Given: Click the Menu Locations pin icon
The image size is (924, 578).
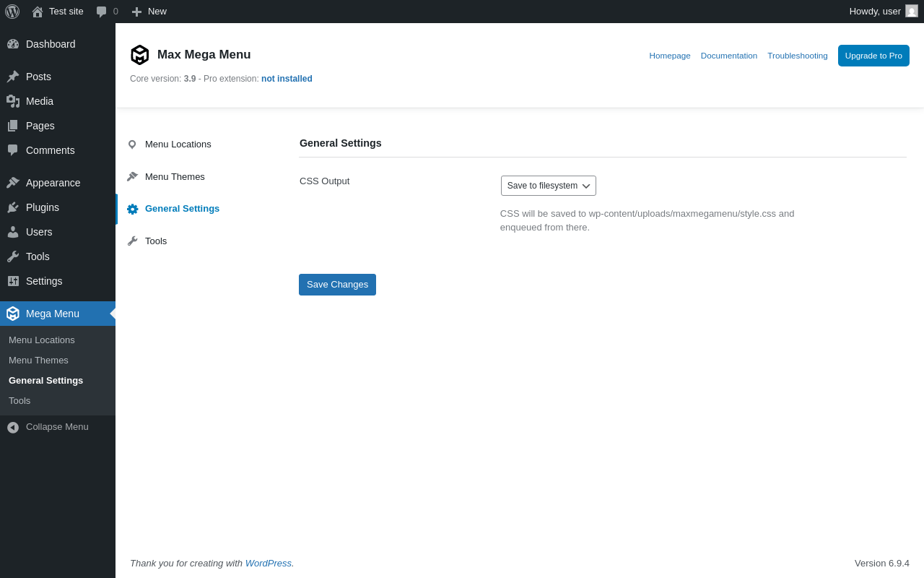Looking at the screenshot, I should [x=132, y=144].
